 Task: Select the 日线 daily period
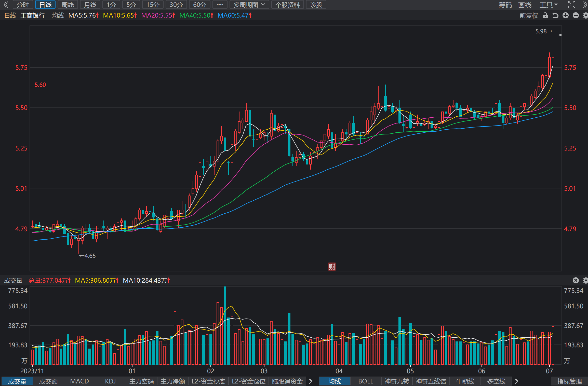tap(45, 5)
